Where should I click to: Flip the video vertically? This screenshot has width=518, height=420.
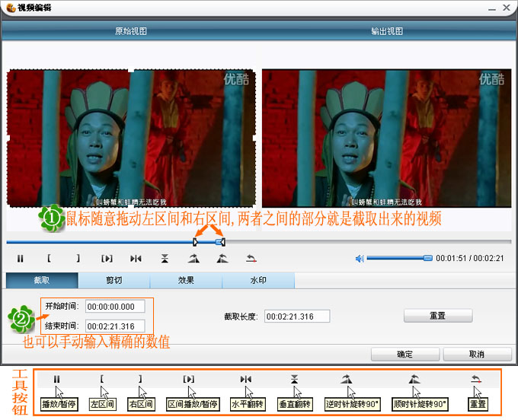pyautogui.click(x=165, y=259)
